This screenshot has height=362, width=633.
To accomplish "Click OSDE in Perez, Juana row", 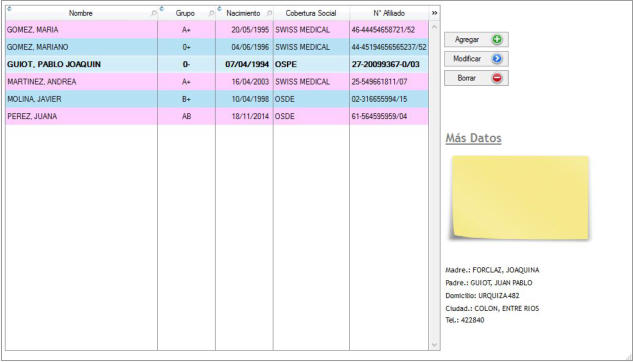I will coord(285,117).
